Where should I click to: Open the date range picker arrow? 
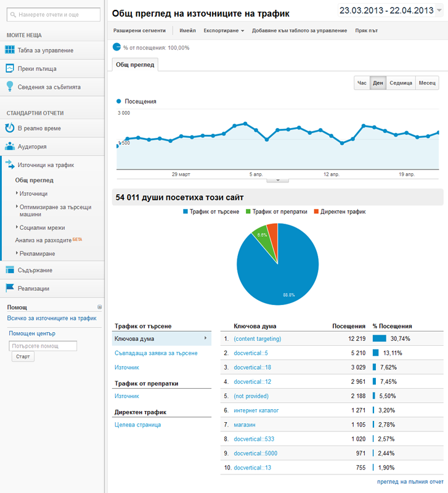(x=439, y=10)
